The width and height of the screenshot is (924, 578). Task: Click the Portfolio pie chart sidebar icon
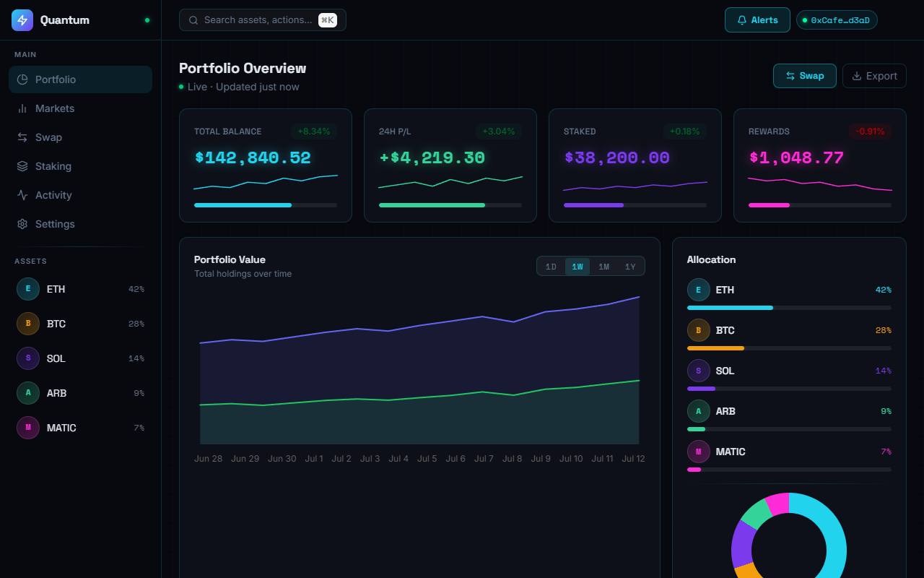(x=22, y=79)
